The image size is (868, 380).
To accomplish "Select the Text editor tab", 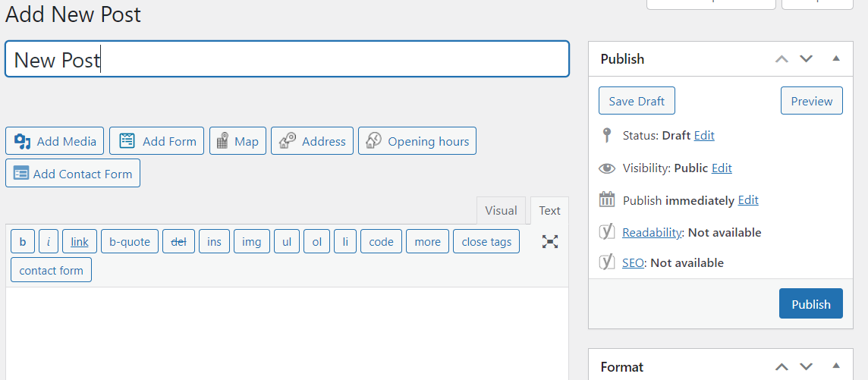I will click(x=549, y=211).
